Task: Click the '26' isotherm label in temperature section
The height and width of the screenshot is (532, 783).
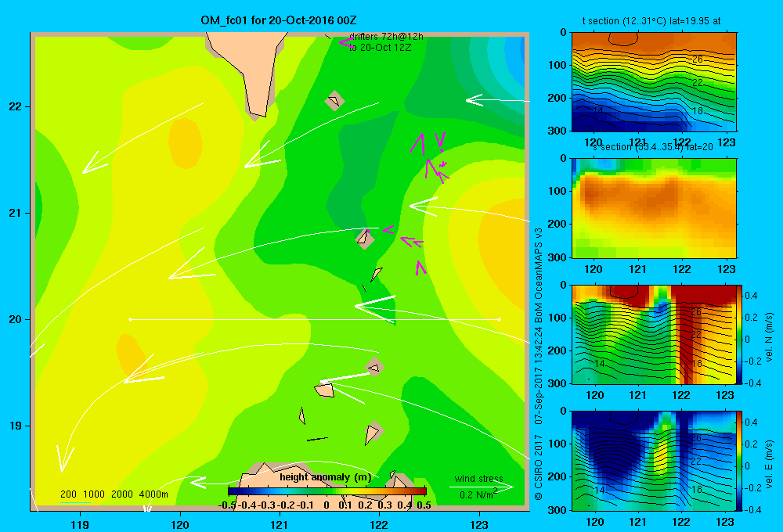Action: 698,59
